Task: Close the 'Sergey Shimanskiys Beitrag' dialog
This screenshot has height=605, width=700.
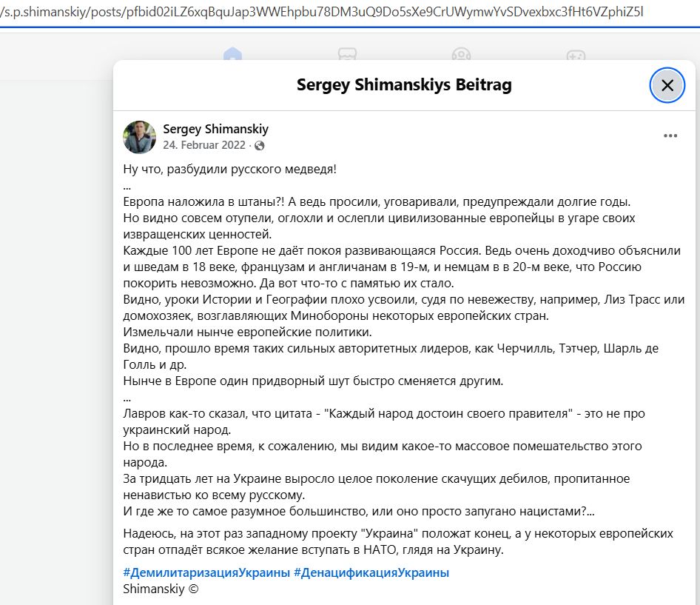Action: (667, 84)
